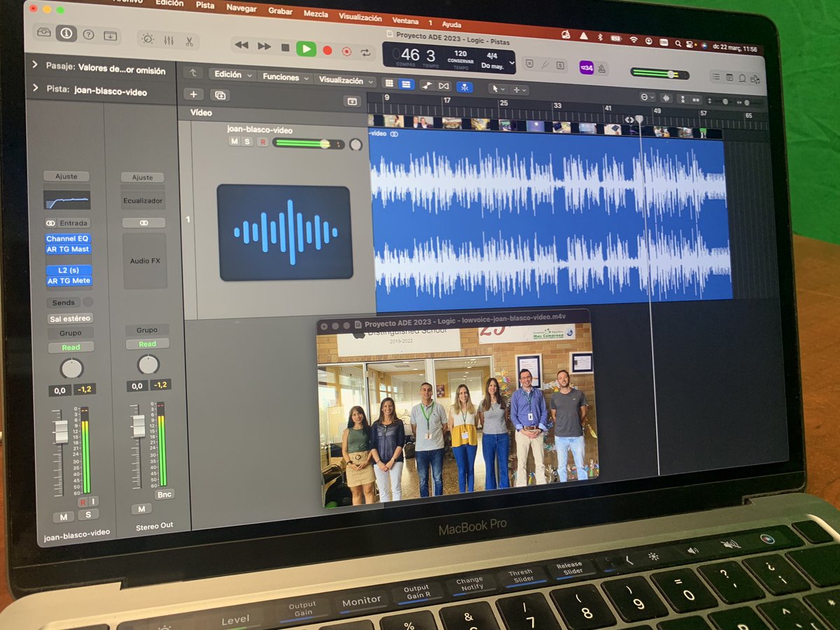The height and width of the screenshot is (630, 840).
Task: Click the Fast Forward transport button
Action: tap(264, 46)
